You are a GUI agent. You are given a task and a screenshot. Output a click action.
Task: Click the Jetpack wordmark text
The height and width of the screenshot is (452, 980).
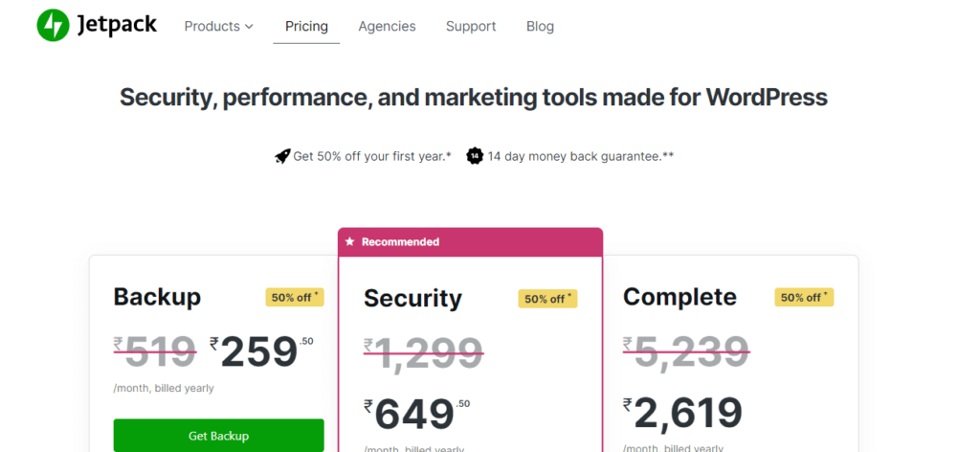coord(117,26)
